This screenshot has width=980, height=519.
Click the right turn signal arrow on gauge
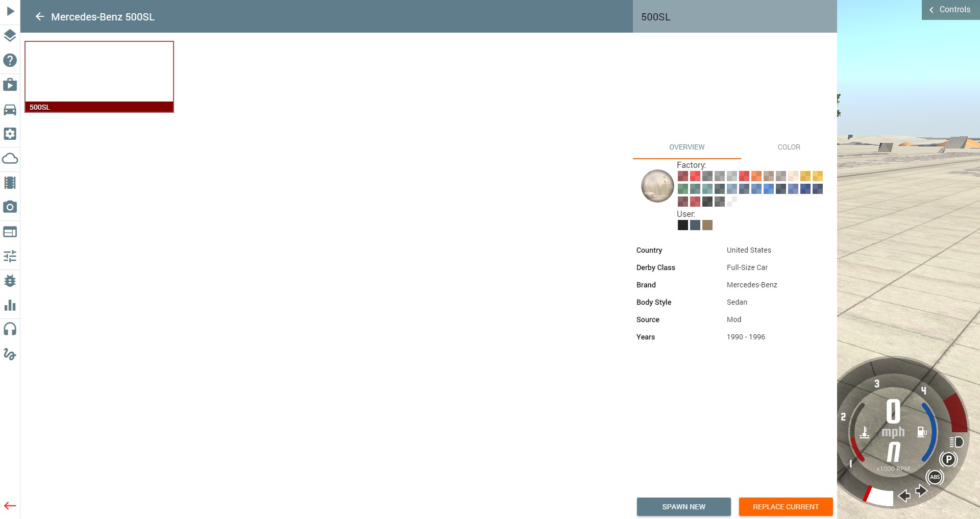(x=921, y=490)
